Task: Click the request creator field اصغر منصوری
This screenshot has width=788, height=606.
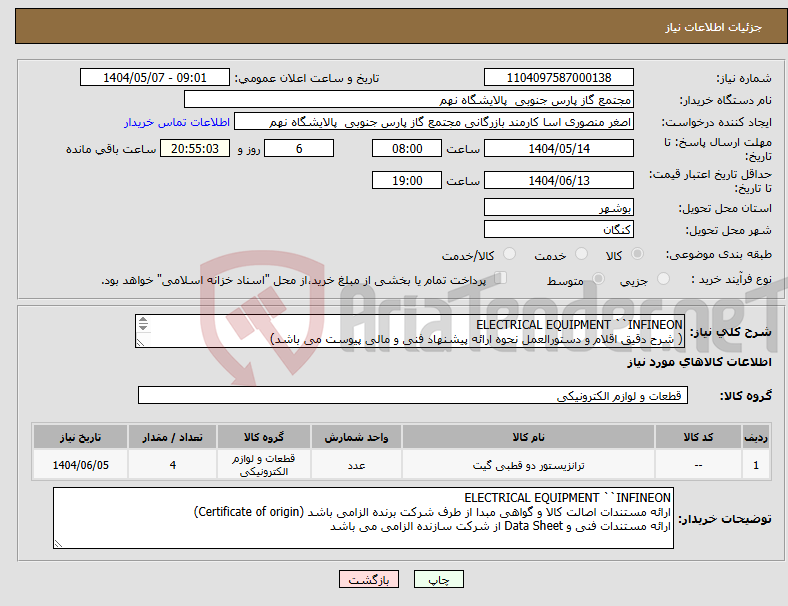Action: coord(434,122)
